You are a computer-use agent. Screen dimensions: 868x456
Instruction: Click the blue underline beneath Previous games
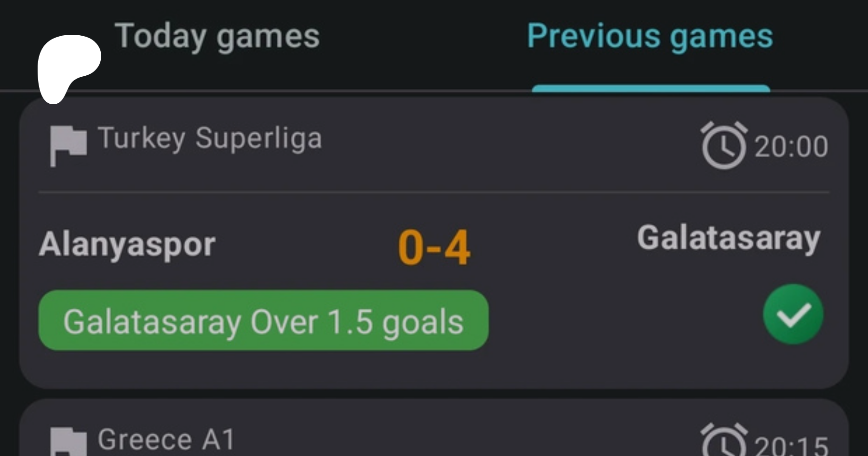(x=651, y=88)
